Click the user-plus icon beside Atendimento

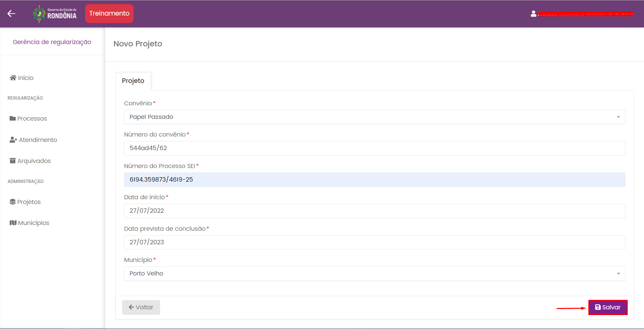pos(13,140)
